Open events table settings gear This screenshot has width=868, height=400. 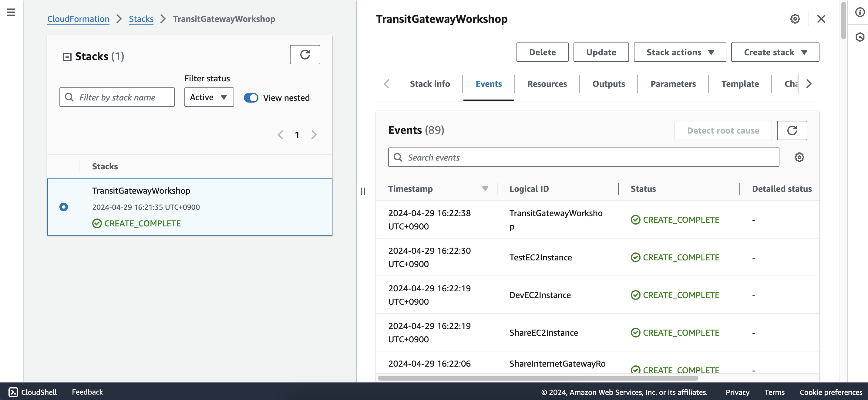coord(799,157)
